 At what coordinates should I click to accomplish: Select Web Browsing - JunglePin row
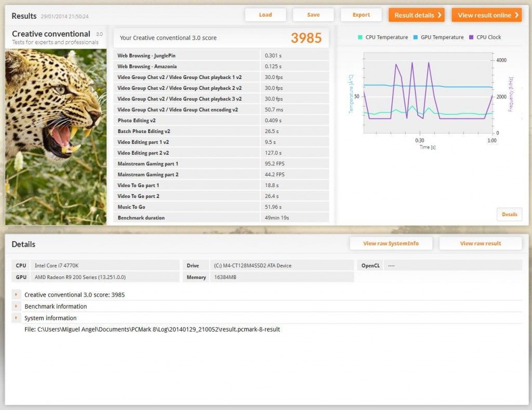[221, 56]
